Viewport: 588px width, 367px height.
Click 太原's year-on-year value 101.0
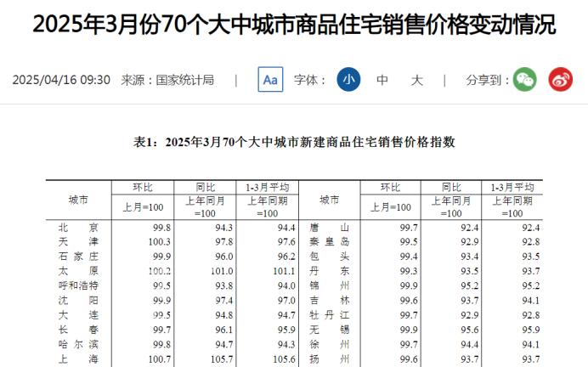point(220,271)
